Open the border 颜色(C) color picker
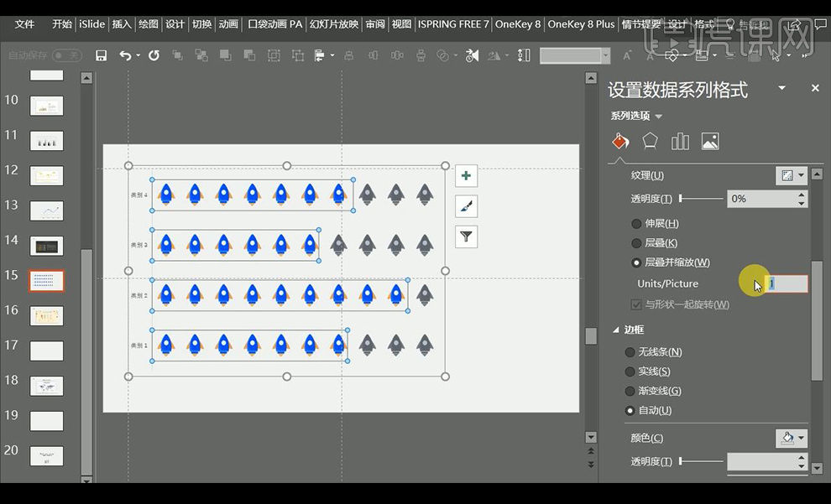831x504 pixels. (792, 438)
